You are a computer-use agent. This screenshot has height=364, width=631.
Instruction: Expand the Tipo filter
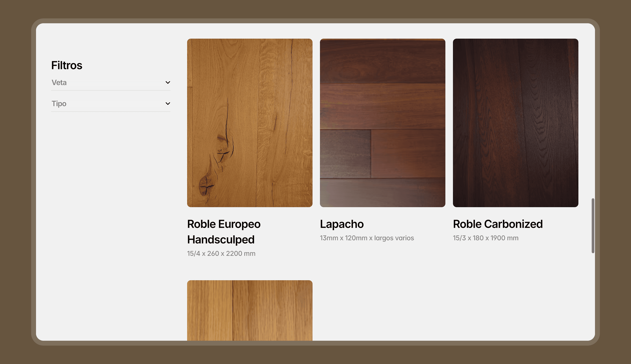pyautogui.click(x=110, y=104)
